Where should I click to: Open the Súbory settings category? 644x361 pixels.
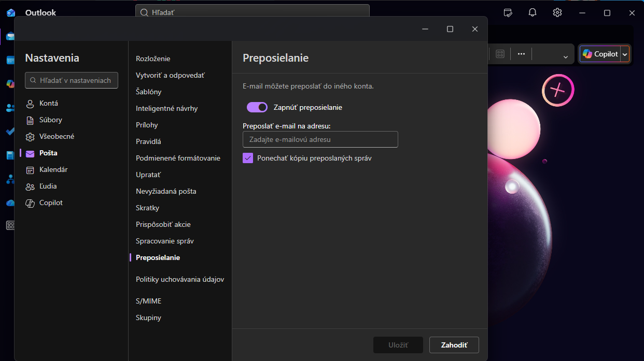(x=50, y=120)
